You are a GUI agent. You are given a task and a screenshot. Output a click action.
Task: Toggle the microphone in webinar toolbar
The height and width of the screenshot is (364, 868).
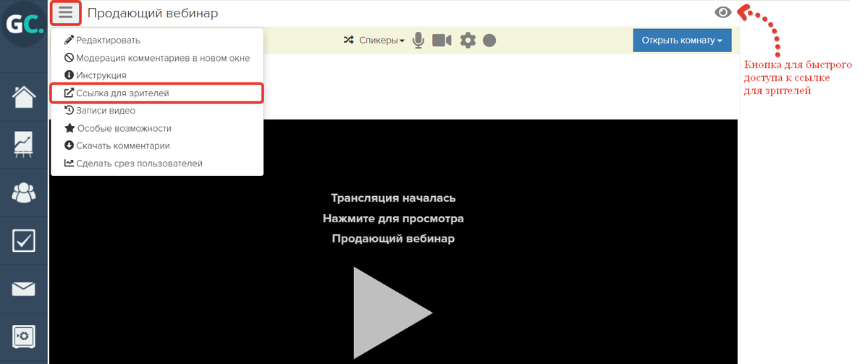pyautogui.click(x=418, y=41)
